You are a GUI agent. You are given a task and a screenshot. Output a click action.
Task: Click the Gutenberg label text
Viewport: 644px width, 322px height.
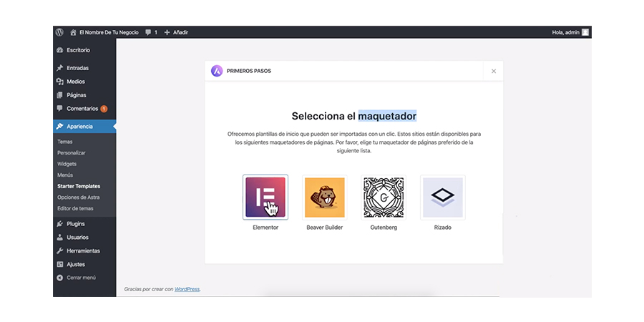384,228
